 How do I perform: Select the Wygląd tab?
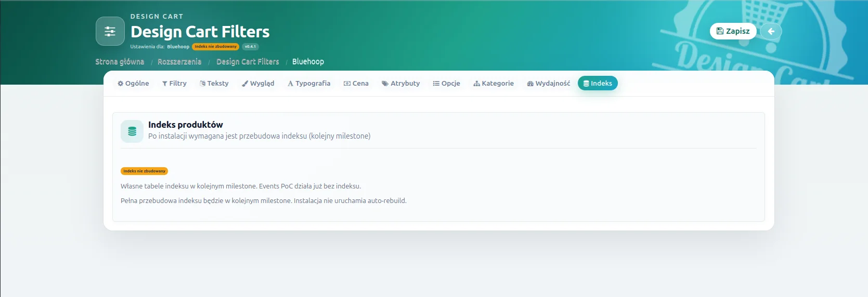(x=258, y=83)
